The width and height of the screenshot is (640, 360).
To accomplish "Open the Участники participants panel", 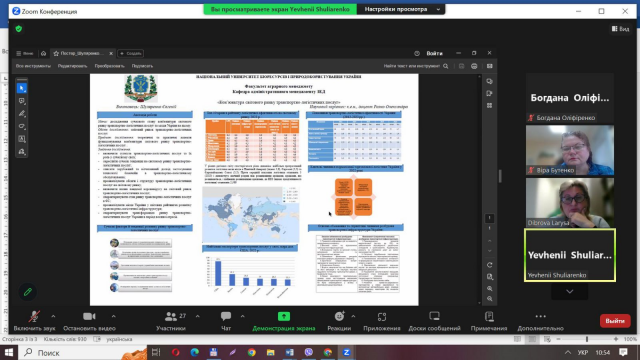I will [171, 321].
